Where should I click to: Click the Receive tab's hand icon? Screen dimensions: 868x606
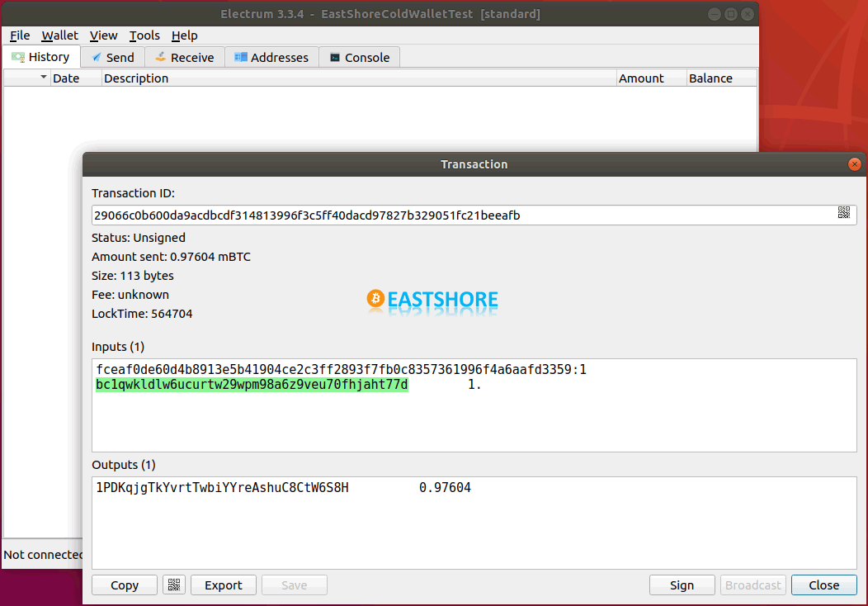[x=161, y=57]
